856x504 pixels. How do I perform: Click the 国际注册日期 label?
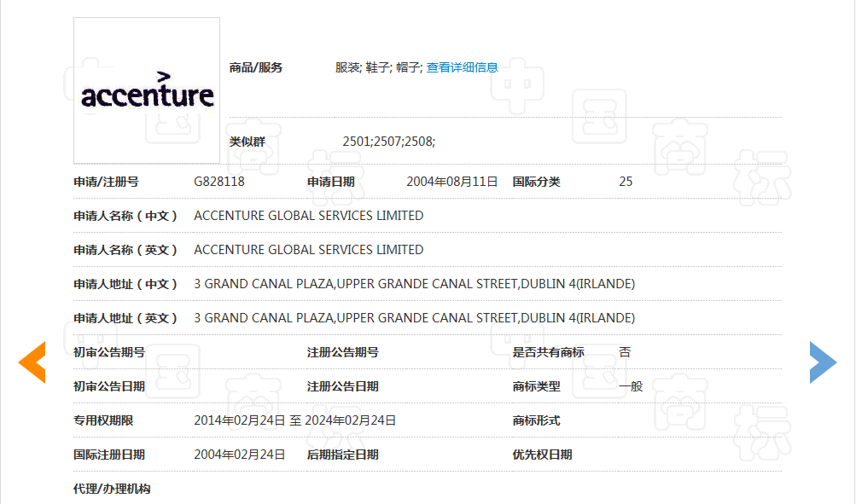pyautogui.click(x=109, y=455)
